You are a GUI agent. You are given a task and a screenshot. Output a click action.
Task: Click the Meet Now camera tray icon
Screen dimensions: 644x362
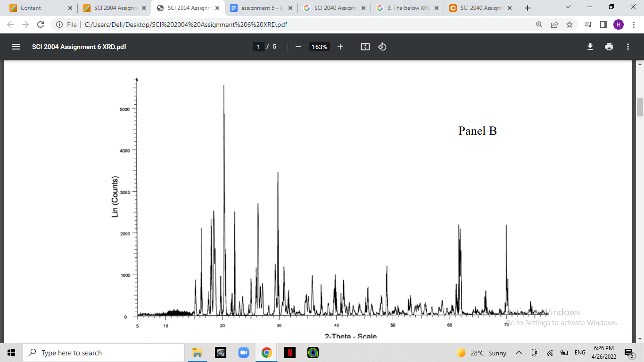click(534, 353)
